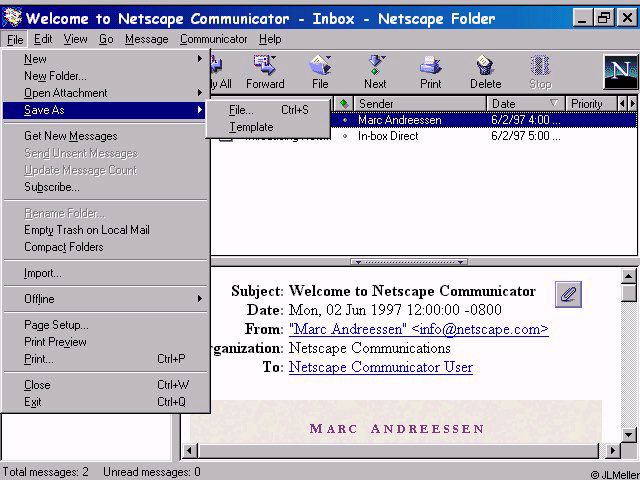The width and height of the screenshot is (640, 480).
Task: Select the In-box Direct message row
Action: tap(424, 136)
